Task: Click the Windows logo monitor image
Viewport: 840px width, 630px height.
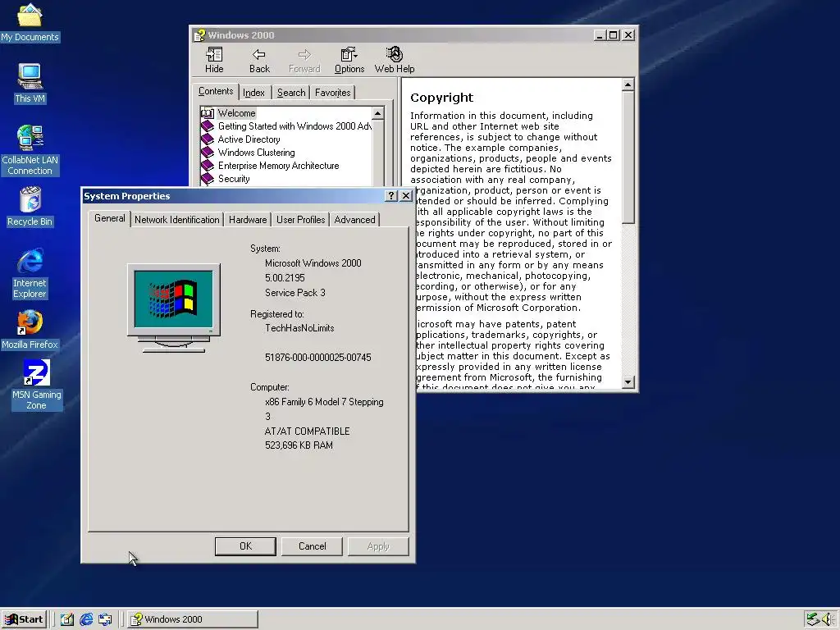Action: pos(174,308)
